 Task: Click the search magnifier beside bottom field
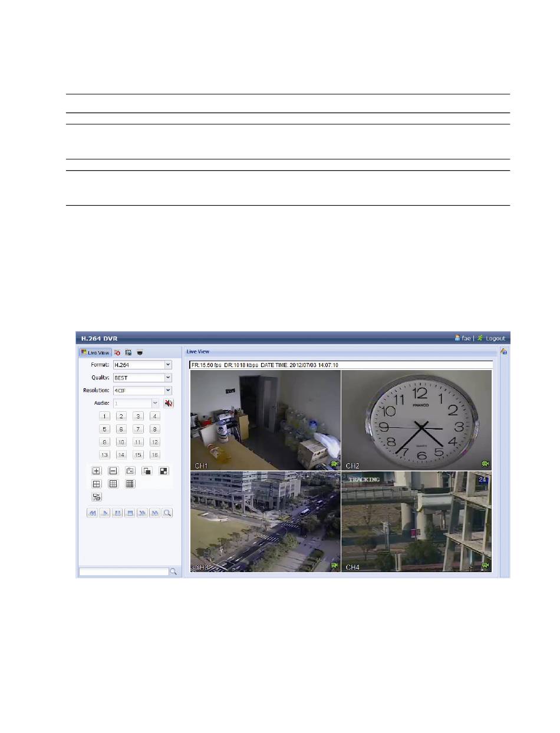[173, 572]
